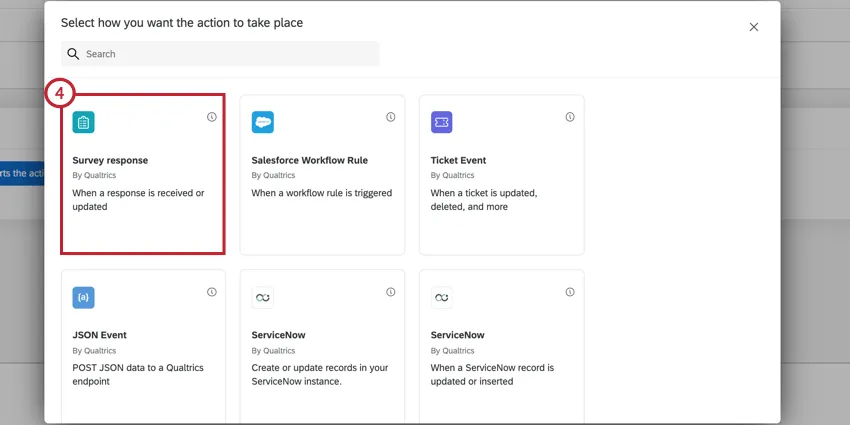850x425 pixels.
Task: Click the purple Ticket Event icon
Action: [x=442, y=123]
